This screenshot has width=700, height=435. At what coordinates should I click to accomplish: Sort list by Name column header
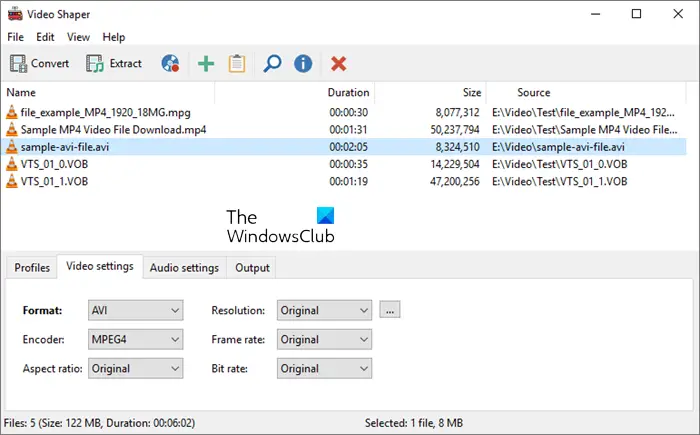tap(108, 92)
